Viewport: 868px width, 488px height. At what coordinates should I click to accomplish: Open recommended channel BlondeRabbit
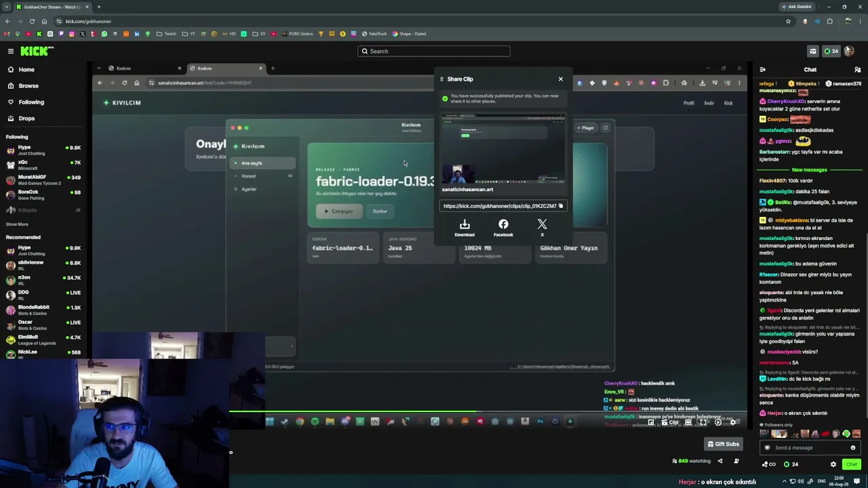coord(43,310)
